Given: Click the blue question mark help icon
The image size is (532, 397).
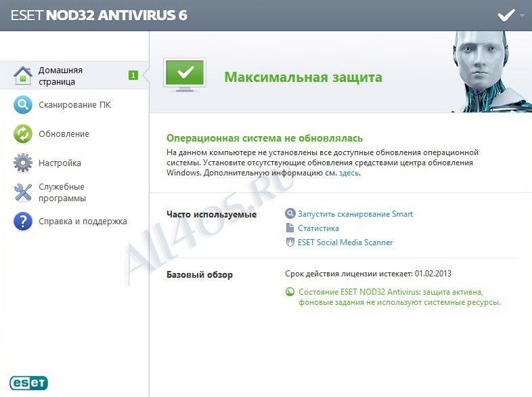Looking at the screenshot, I should tap(23, 222).
